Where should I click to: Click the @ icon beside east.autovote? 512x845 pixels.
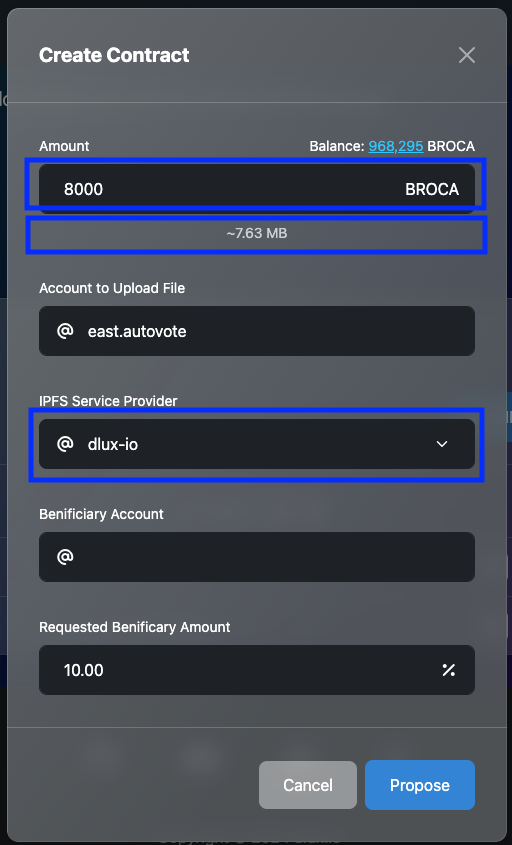(65, 330)
